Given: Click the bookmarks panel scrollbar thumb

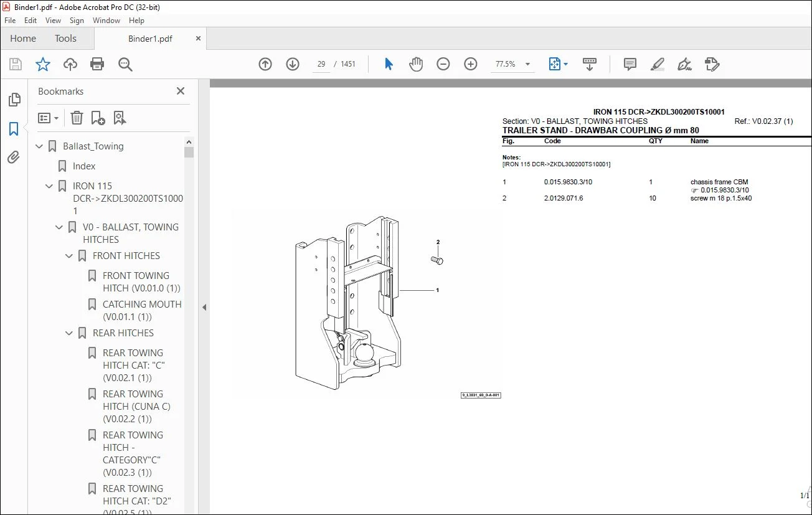Looking at the screenshot, I should pyautogui.click(x=189, y=151).
